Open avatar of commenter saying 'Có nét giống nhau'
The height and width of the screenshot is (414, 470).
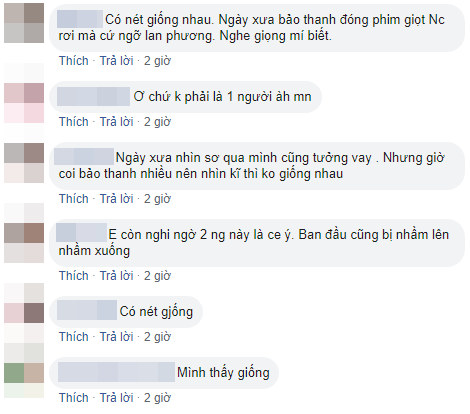(x=24, y=23)
